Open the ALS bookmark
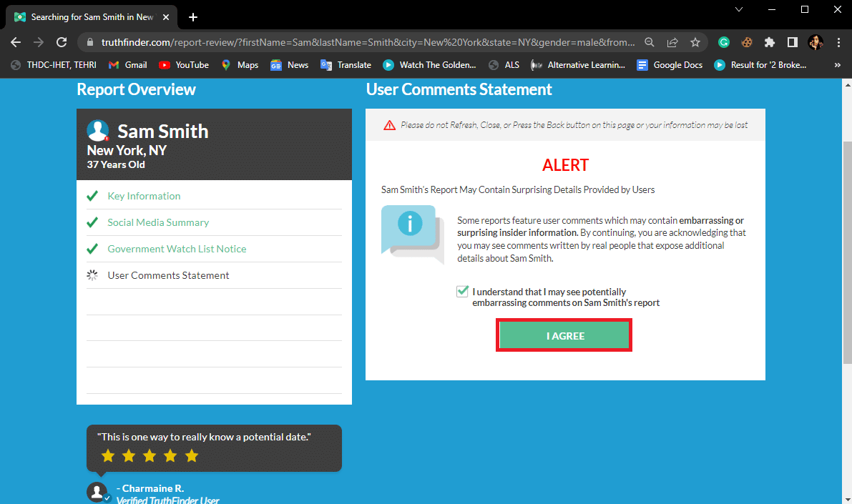 (x=504, y=65)
